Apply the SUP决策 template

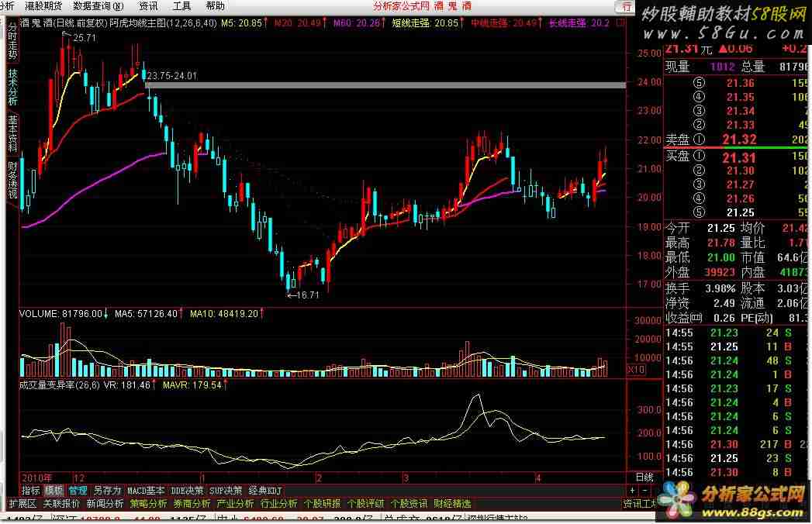(226, 491)
